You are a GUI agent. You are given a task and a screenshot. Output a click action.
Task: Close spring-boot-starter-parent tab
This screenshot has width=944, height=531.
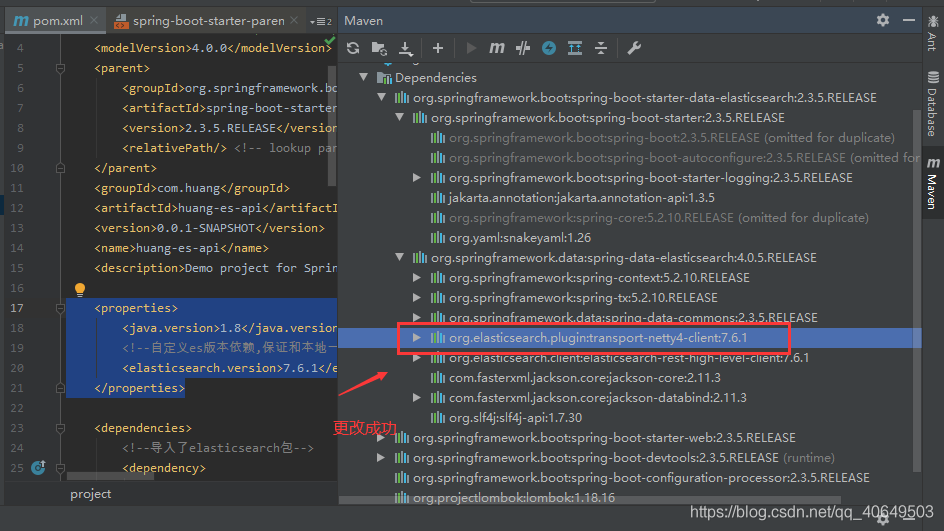click(x=294, y=20)
